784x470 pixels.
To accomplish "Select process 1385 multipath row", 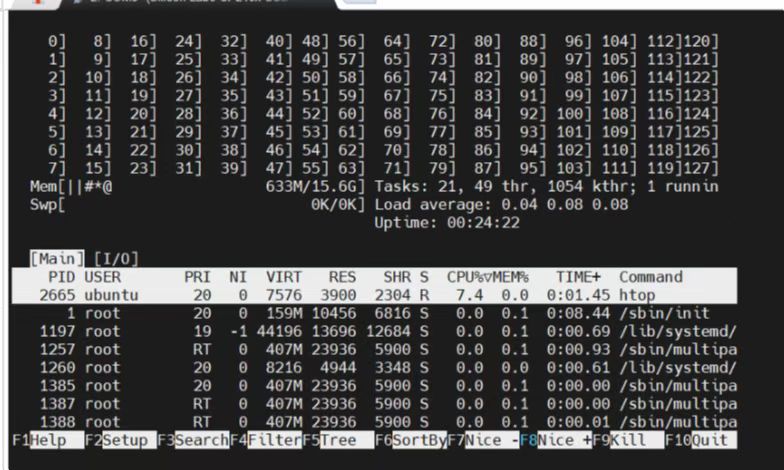I will pyautogui.click(x=374, y=386).
